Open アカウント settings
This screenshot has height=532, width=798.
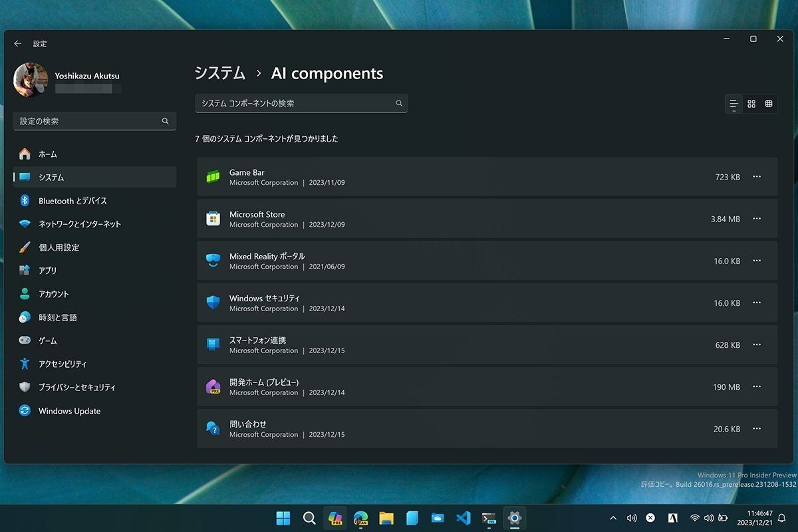coord(94,294)
